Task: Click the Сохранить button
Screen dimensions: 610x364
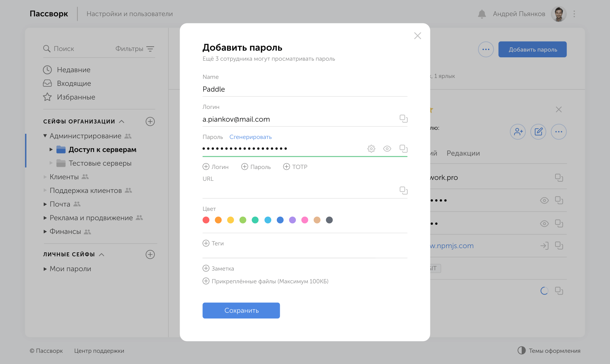Action: pyautogui.click(x=241, y=310)
